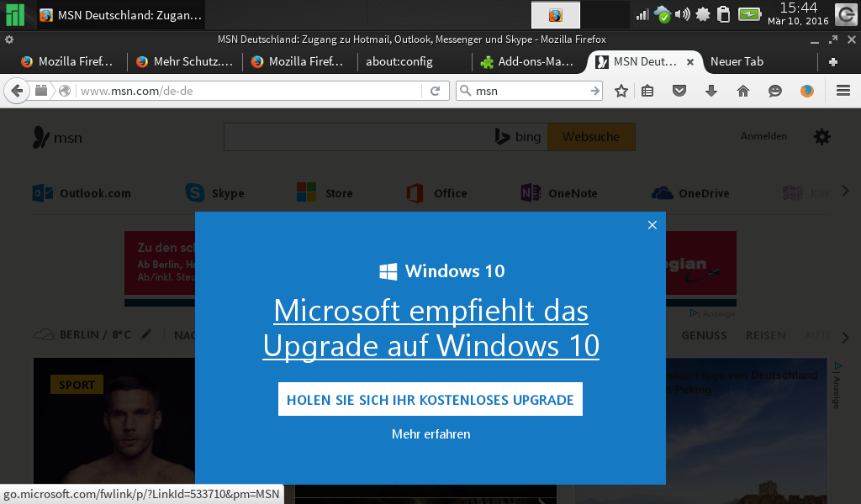The image size is (861, 504).
Task: Click the Mehr erfahren link
Action: (431, 433)
